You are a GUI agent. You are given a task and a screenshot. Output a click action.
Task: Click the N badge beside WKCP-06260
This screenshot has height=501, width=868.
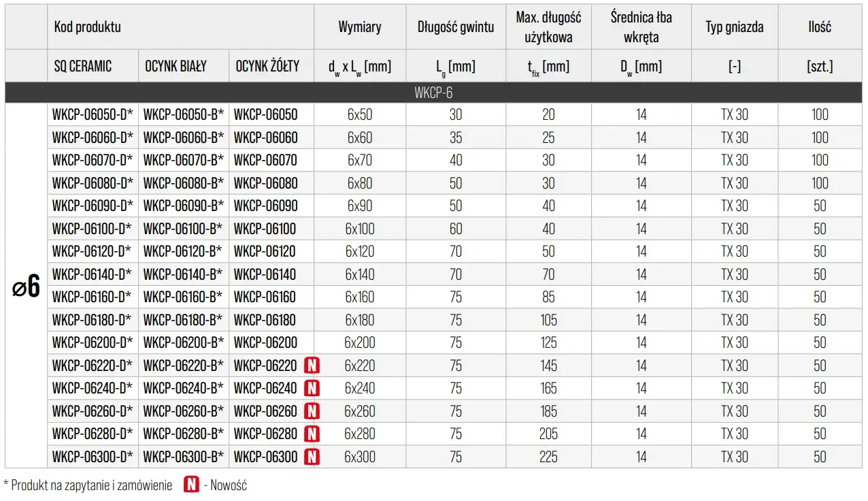pyautogui.click(x=312, y=411)
